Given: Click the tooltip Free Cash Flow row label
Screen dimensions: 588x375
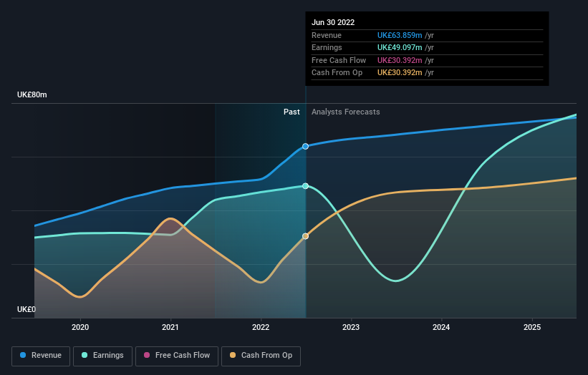Looking at the screenshot, I should click(x=339, y=60).
